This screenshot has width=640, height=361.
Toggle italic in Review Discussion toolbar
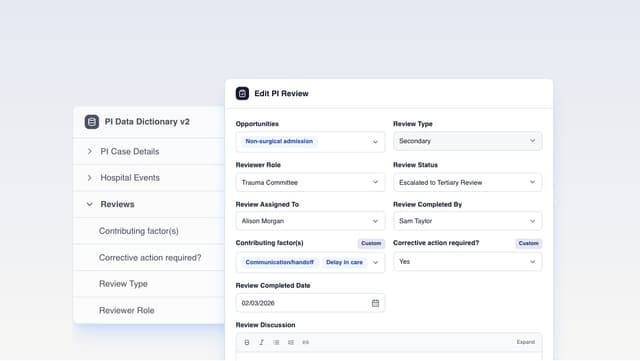pos(262,342)
